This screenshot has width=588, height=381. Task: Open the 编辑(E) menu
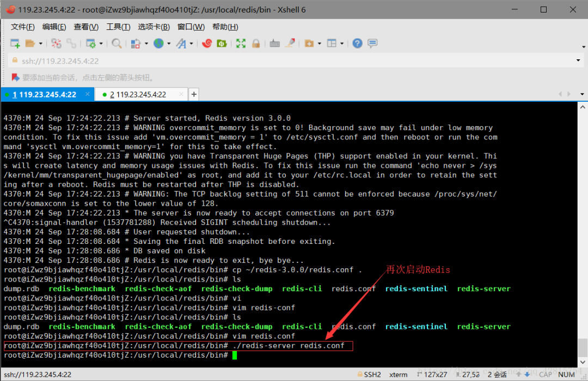pyautogui.click(x=54, y=27)
